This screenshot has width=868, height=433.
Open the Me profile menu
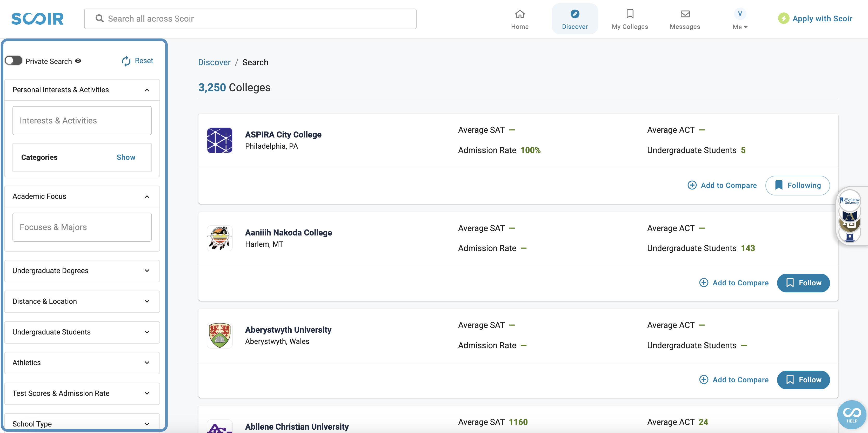coord(740,27)
